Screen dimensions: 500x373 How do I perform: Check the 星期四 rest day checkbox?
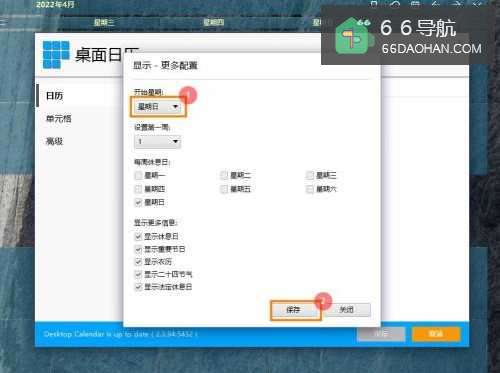[x=138, y=189]
